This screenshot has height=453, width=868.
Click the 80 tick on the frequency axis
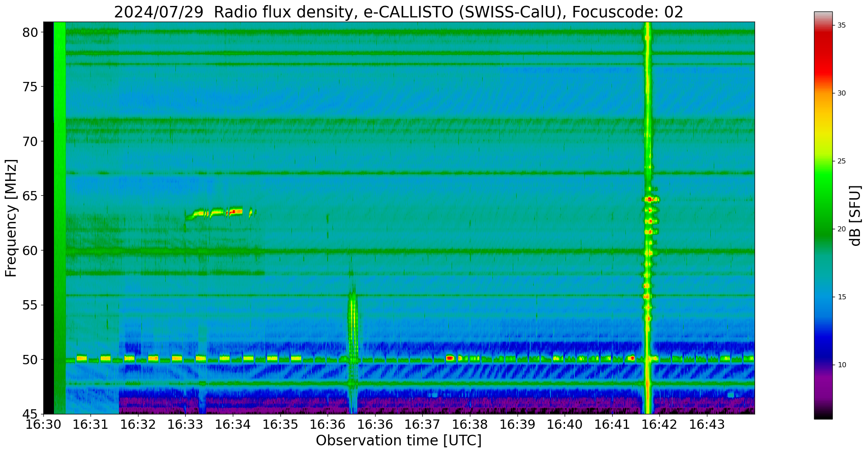click(x=30, y=32)
